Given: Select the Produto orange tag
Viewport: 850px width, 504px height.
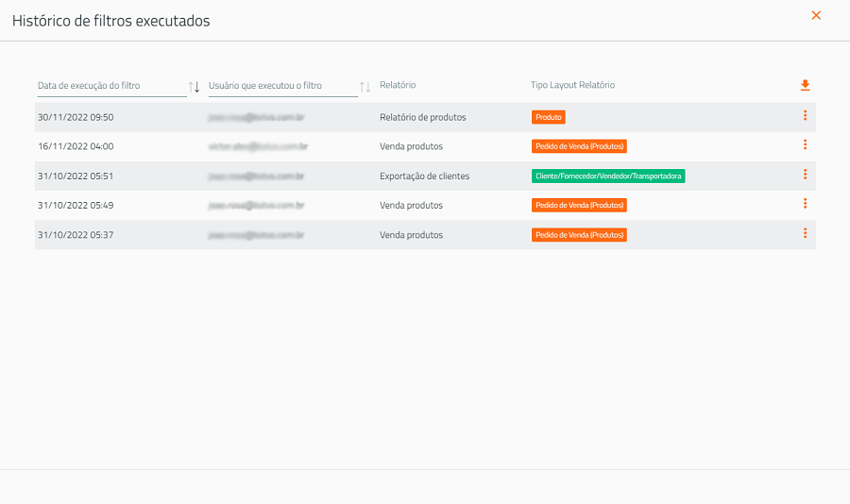Looking at the screenshot, I should tap(549, 117).
